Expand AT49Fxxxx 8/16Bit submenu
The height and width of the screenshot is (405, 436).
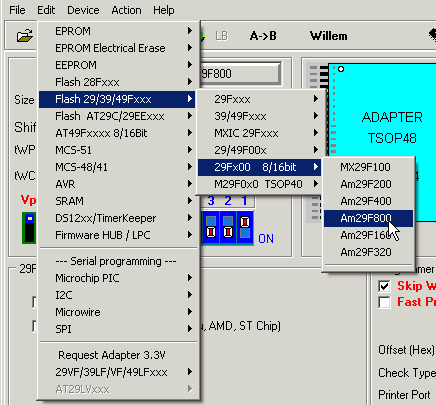tap(117, 133)
